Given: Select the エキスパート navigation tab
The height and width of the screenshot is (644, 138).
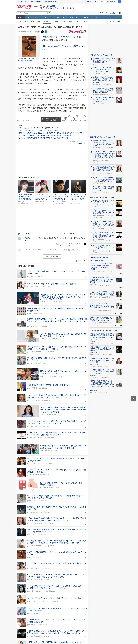Looking at the screenshot, I should pos(48,17).
